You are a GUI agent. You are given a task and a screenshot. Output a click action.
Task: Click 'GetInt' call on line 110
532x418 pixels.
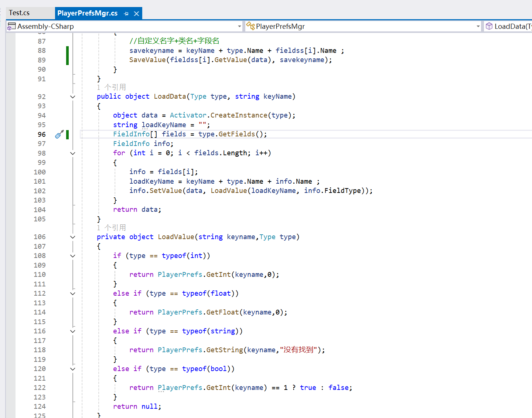219,275
